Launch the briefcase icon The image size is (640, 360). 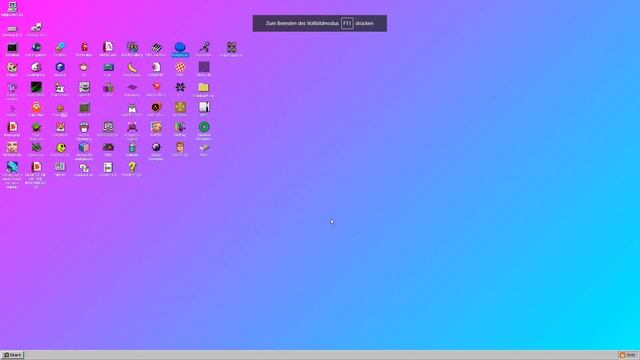point(108,87)
